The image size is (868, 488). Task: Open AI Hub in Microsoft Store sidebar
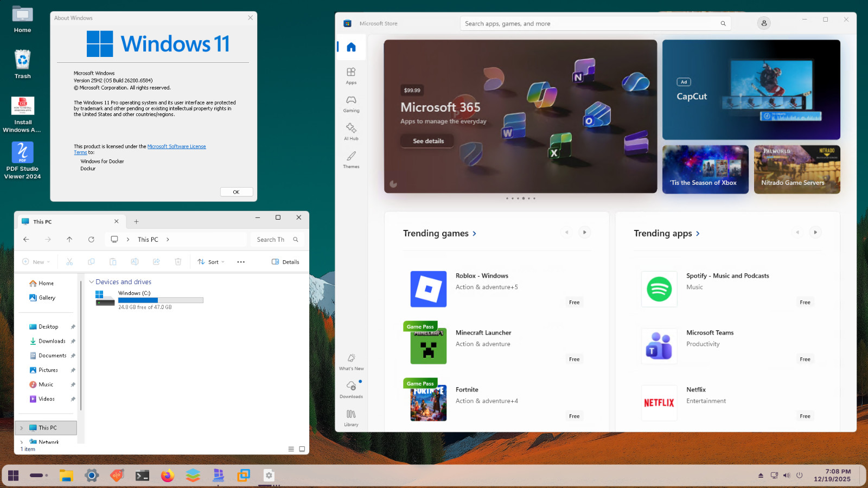pyautogui.click(x=351, y=132)
